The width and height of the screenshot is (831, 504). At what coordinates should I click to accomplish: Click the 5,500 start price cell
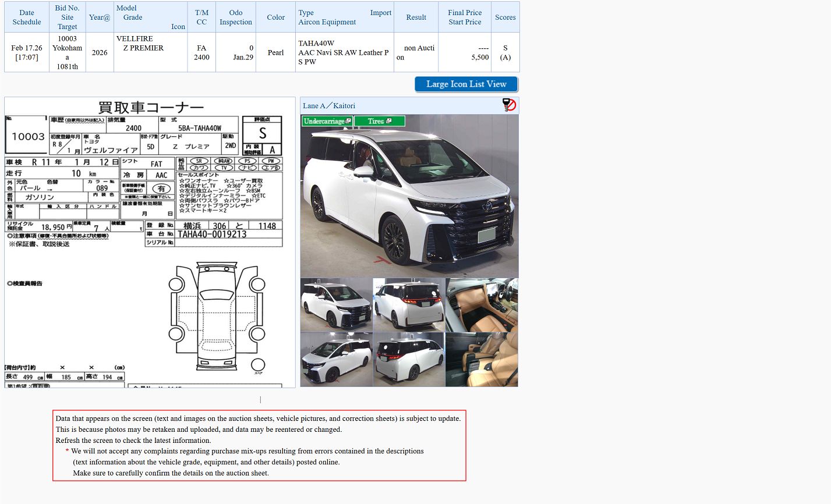click(465, 52)
